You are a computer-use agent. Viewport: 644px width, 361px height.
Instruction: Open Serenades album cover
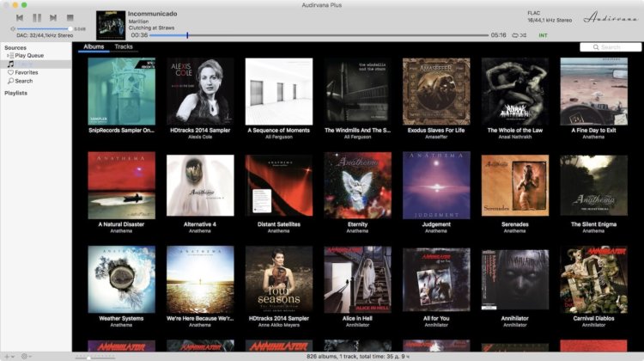click(515, 186)
